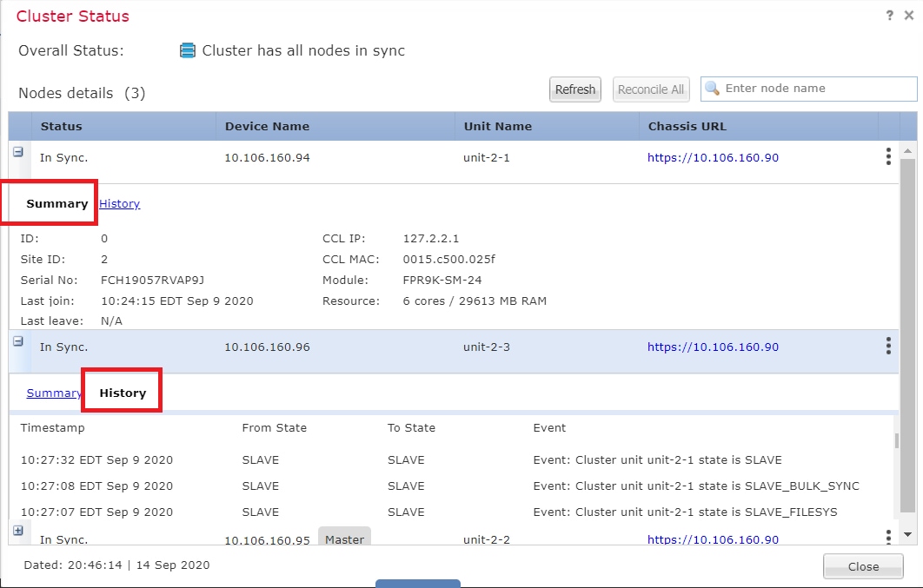
Task: Close the Cluster Status dialog with X
Action: coord(909,16)
